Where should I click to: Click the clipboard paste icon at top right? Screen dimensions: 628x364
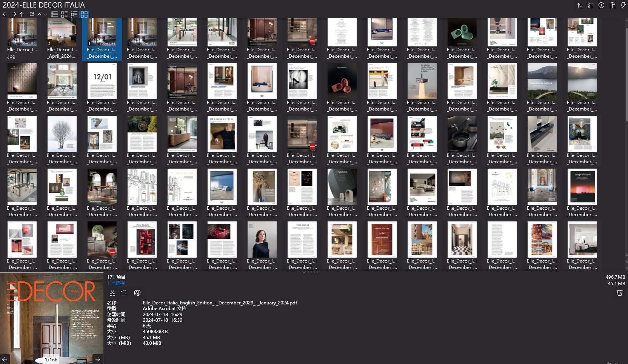pos(613,5)
